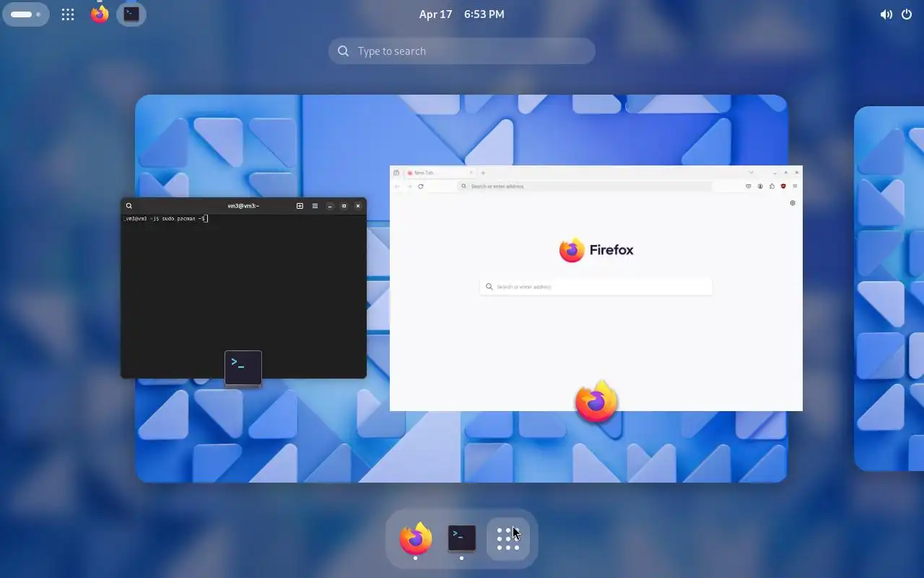Select the New Tab tab in Firefox

tap(439, 173)
